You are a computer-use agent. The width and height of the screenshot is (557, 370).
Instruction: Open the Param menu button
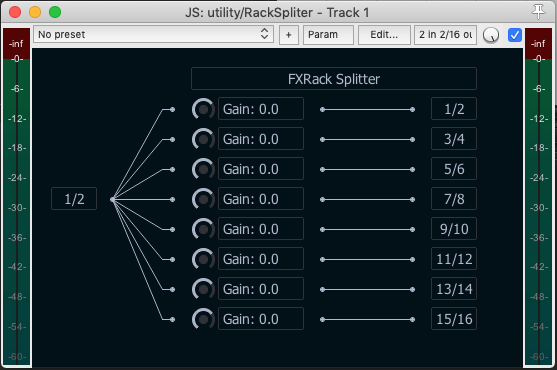(x=328, y=35)
